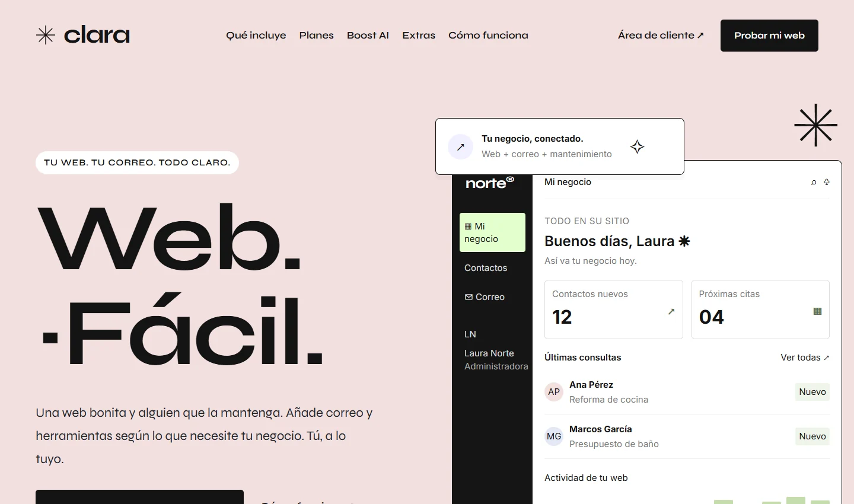Click the norte logo in the sidebar

490,183
